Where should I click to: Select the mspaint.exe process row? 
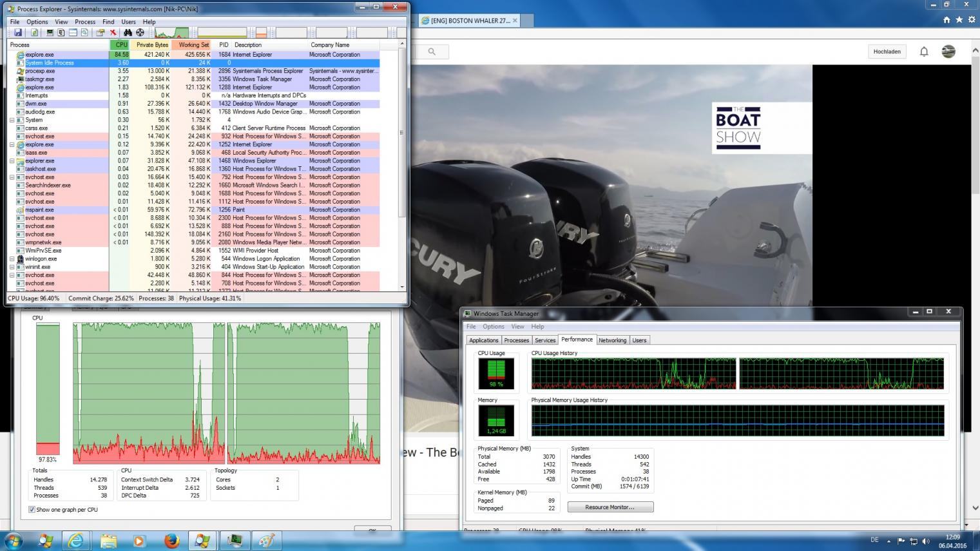point(194,209)
